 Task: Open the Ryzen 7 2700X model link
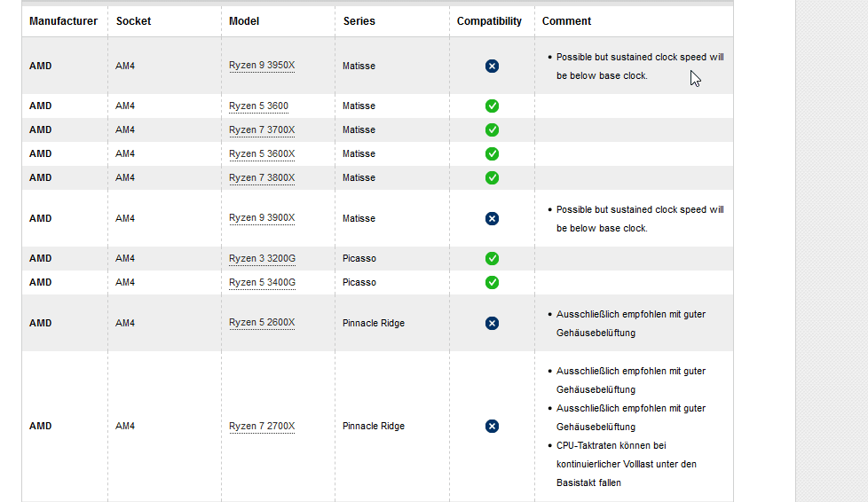point(262,427)
